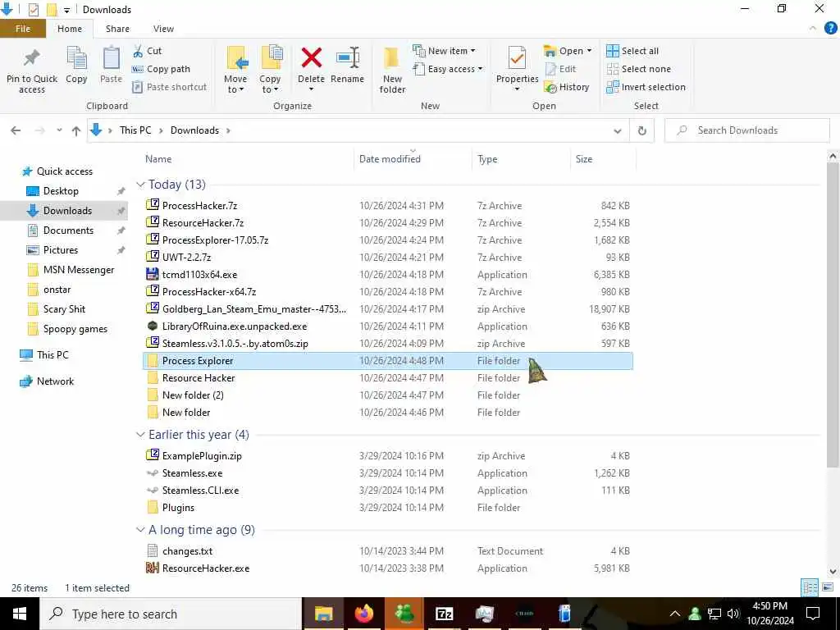The image size is (840, 630).
Task: Create a New folder from ribbon
Action: tap(392, 70)
